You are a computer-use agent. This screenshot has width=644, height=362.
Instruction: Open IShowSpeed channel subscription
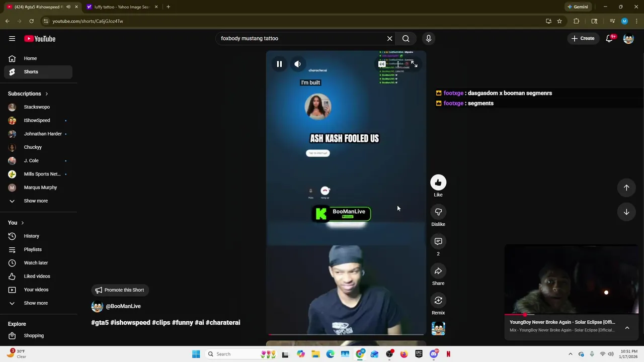point(38,120)
